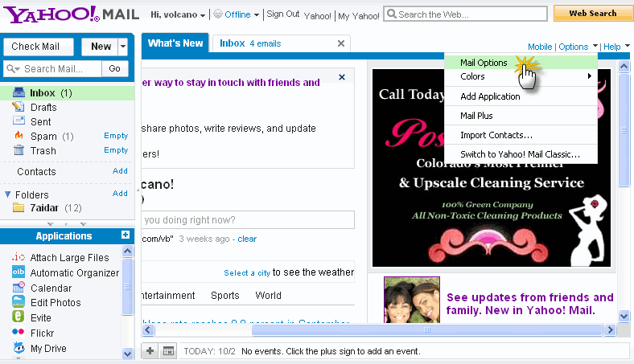Open the Hi, volcano account dropdown
Viewport: 634px width, 364px height.
[203, 15]
